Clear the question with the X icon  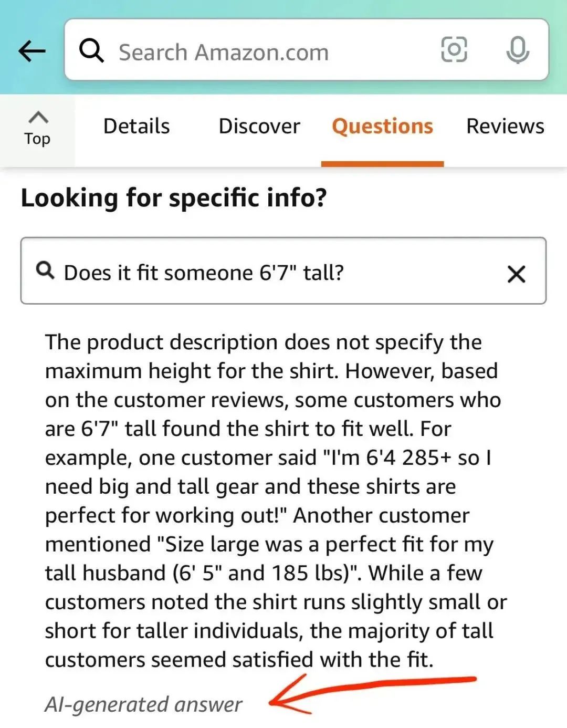click(x=516, y=274)
